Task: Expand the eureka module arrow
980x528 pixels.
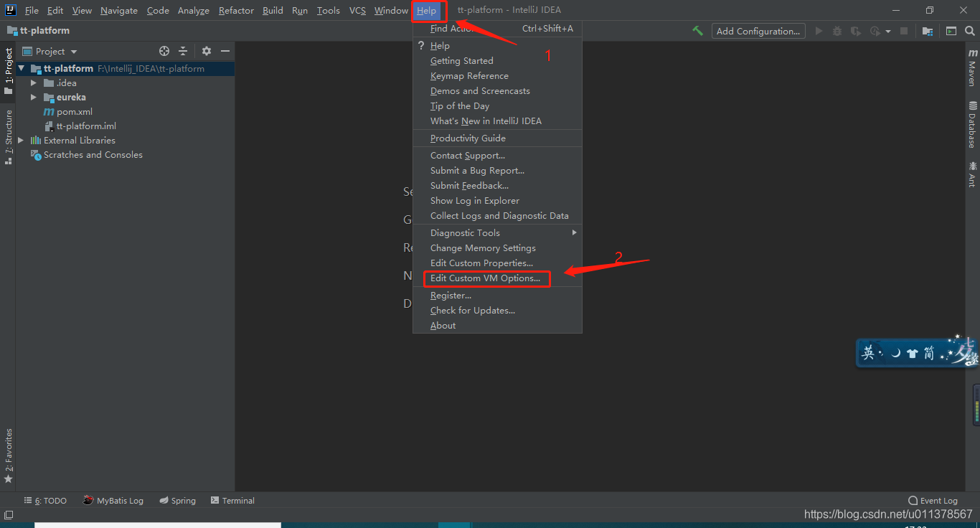Action: click(34, 98)
